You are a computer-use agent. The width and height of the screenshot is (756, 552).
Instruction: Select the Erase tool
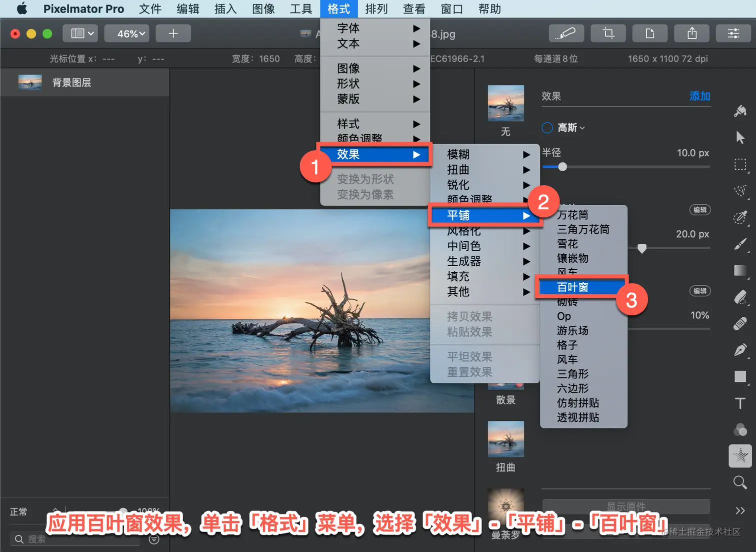coord(740,297)
